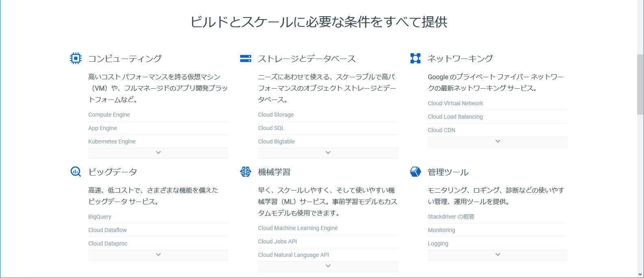Open the Cloud Dataproc link
This screenshot has height=278, width=644.
108,243
